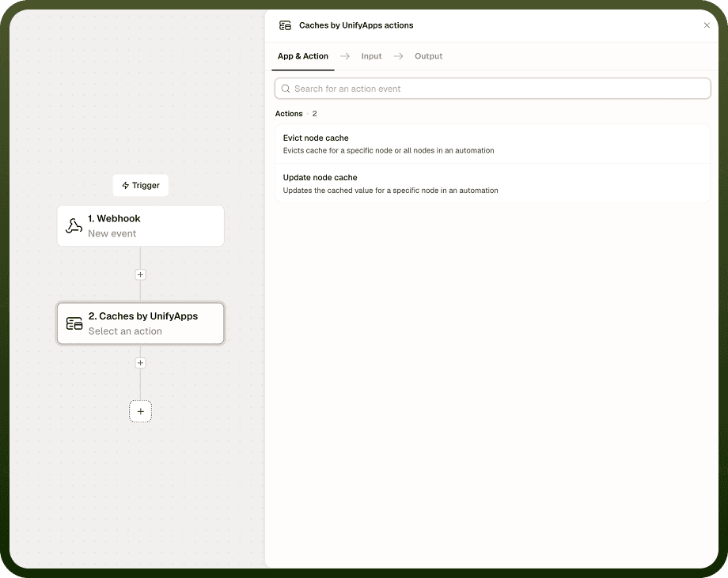Image resolution: width=728 pixels, height=578 pixels.
Task: Open the 2. Caches by UnifyApps node
Action: 141,323
